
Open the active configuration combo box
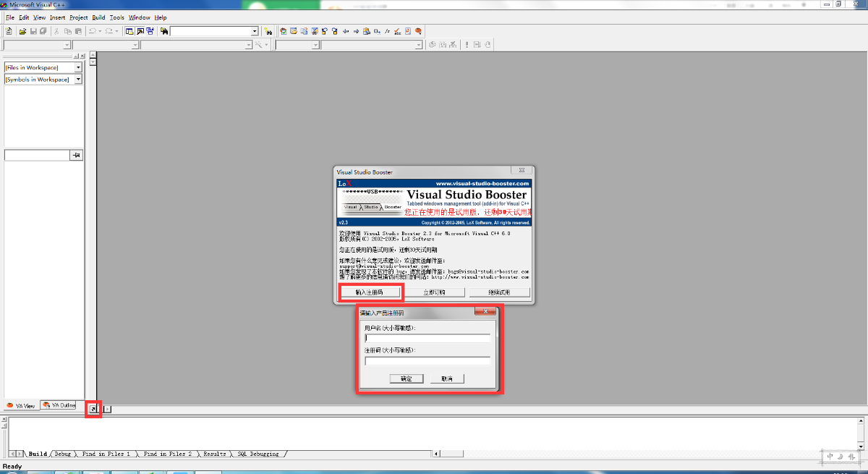tap(373, 45)
